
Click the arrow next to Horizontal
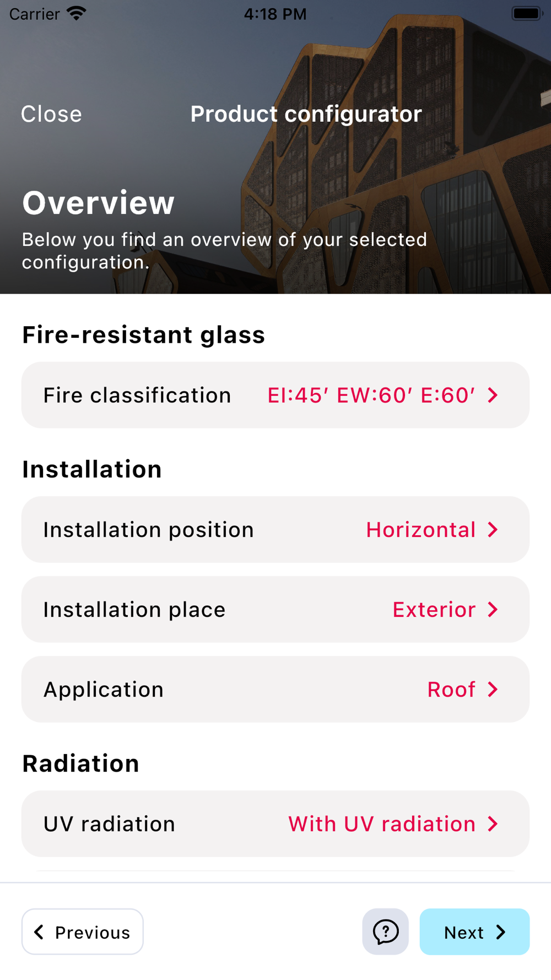pos(493,530)
